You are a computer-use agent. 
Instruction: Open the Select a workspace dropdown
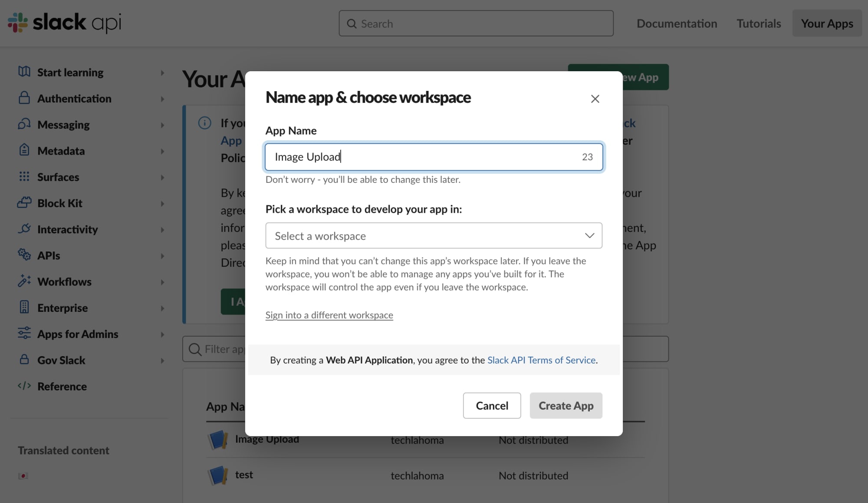434,236
